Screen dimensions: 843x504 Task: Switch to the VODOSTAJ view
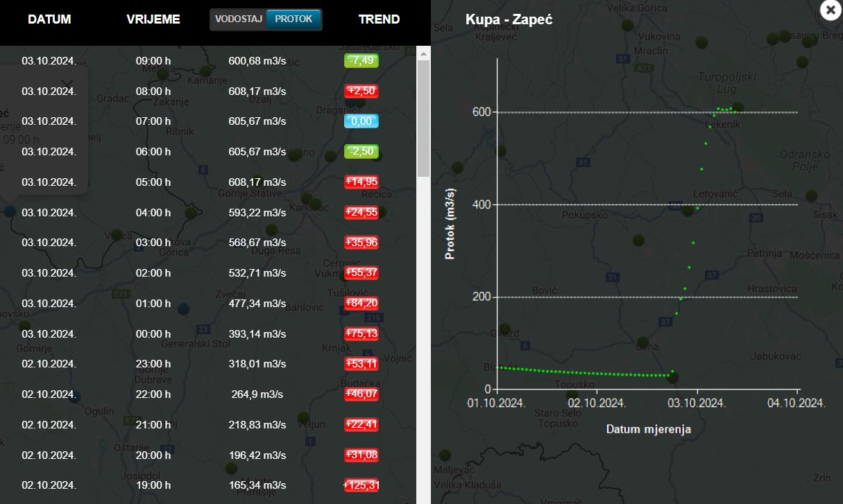click(x=238, y=19)
